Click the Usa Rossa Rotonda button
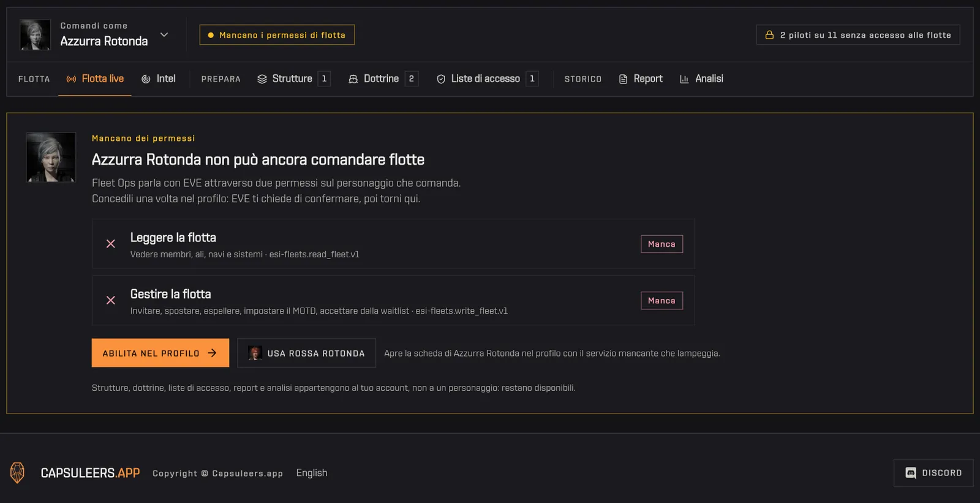This screenshot has width=980, height=503. (306, 353)
